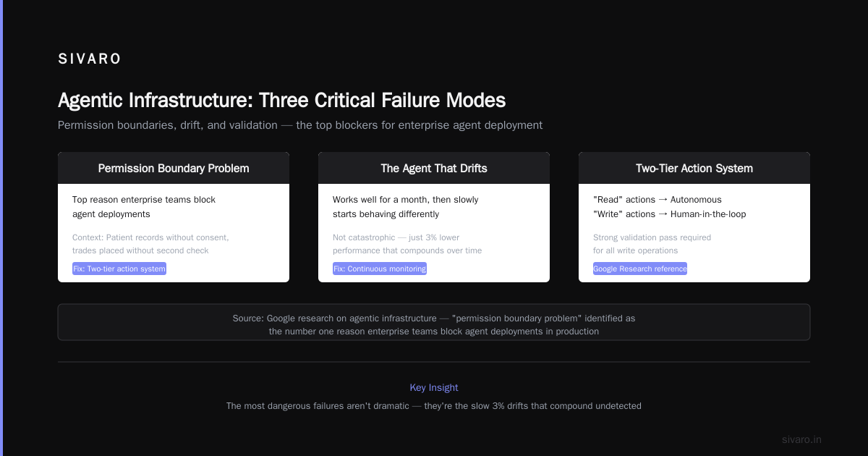This screenshot has width=868, height=456.
Task: Click the Fix: Continuous monitoring badge
Action: 380,269
